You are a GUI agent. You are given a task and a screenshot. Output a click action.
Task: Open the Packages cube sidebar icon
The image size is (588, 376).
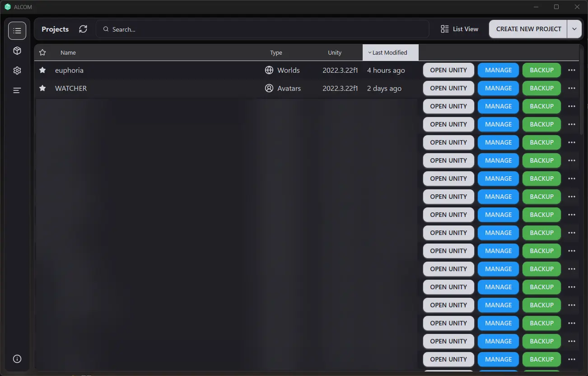tap(17, 51)
